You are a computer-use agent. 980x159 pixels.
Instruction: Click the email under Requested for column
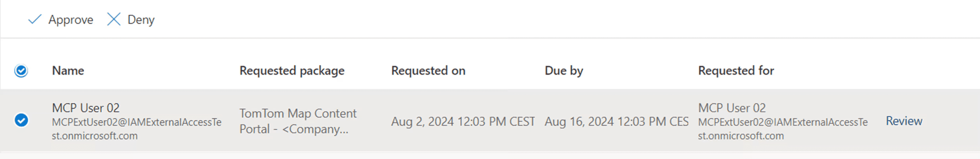coord(782,129)
